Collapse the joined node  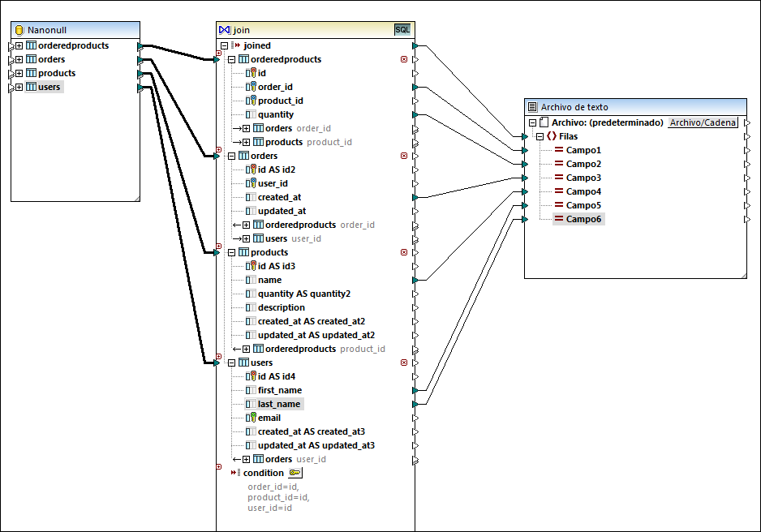(x=224, y=45)
